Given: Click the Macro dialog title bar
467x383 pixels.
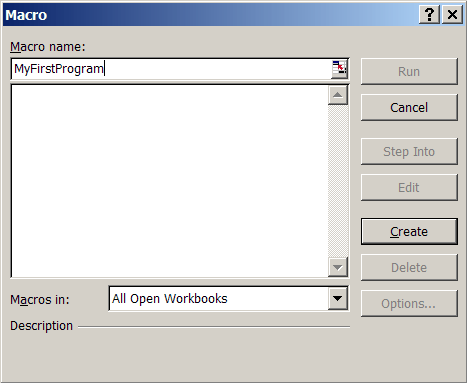Looking at the screenshot, I should coord(210,15).
